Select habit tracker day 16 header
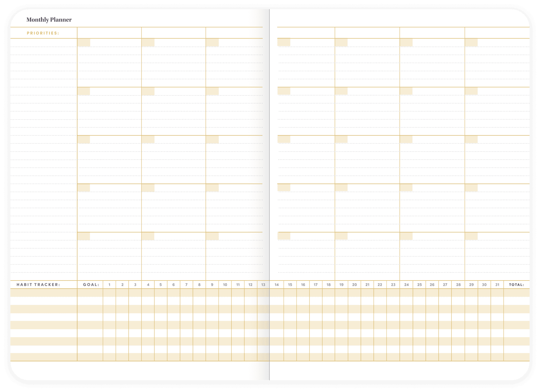This screenshot has height=392, width=540. pos(303,285)
